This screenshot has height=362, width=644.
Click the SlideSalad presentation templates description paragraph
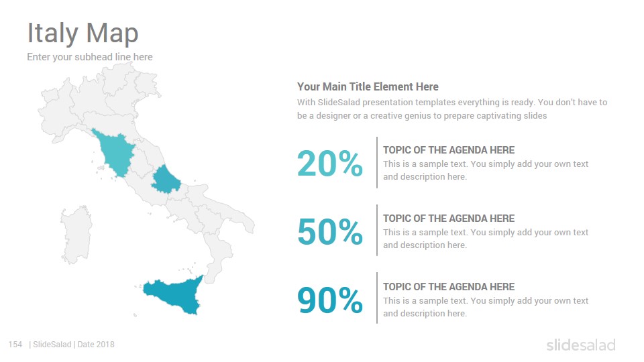point(451,109)
